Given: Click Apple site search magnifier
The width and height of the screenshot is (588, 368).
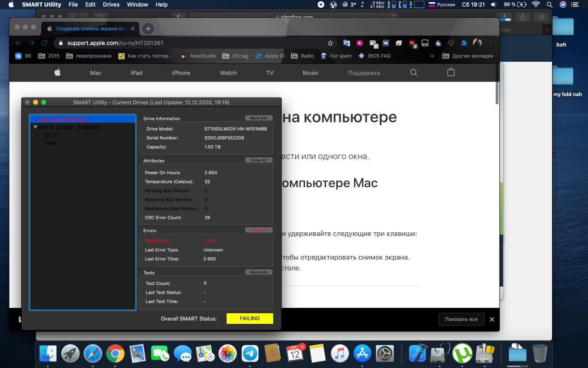Looking at the screenshot, I should click(x=414, y=73).
